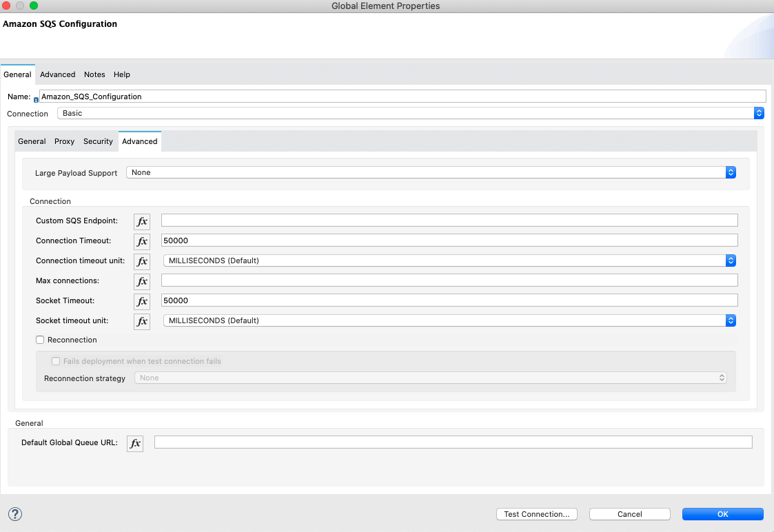Select the inner Proxy tab
Screen dimensions: 774x532
[x=64, y=141]
